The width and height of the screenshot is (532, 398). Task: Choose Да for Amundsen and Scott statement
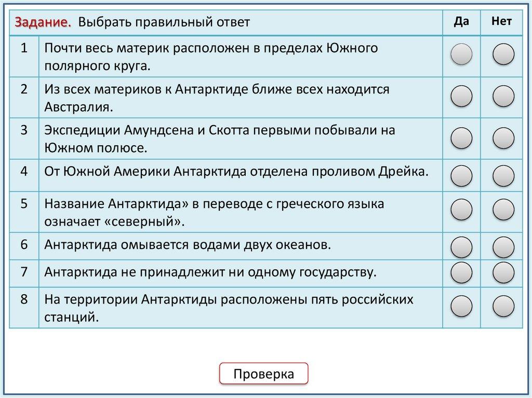coord(461,138)
